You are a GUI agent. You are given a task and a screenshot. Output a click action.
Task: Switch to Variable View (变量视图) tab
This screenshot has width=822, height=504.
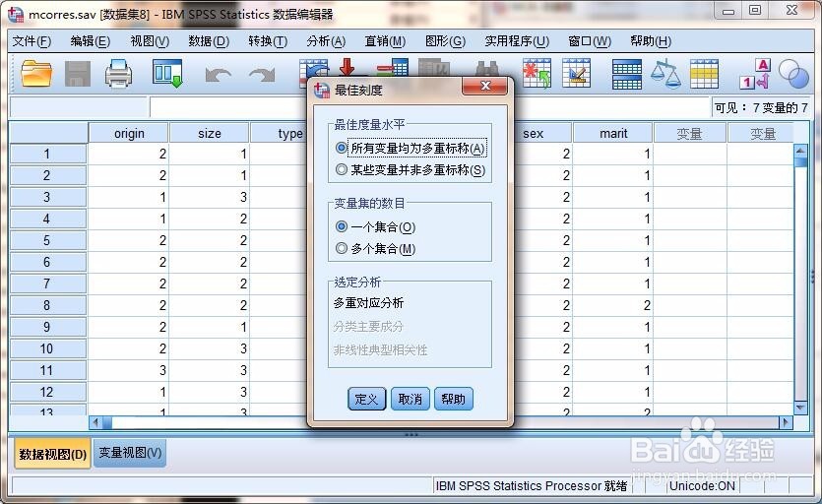tap(130, 453)
